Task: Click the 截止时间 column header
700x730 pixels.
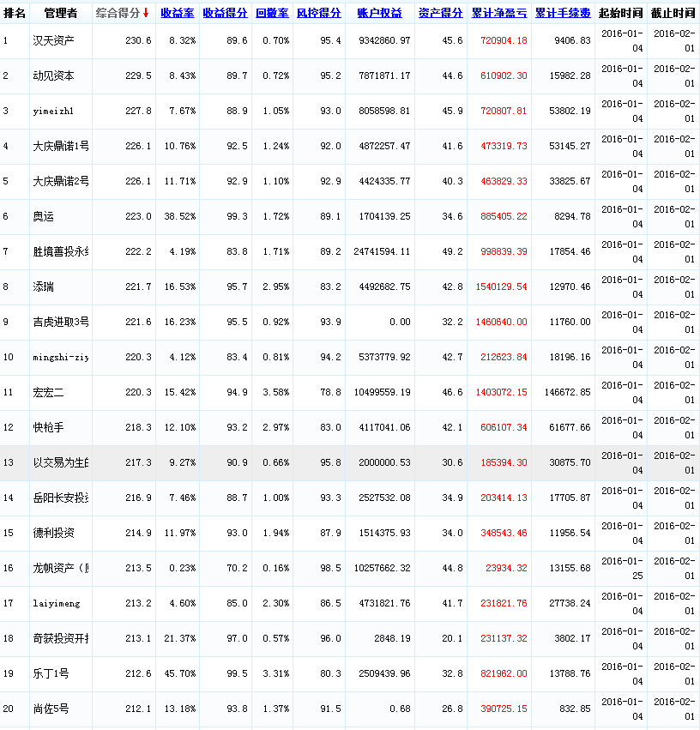Action: point(673,13)
